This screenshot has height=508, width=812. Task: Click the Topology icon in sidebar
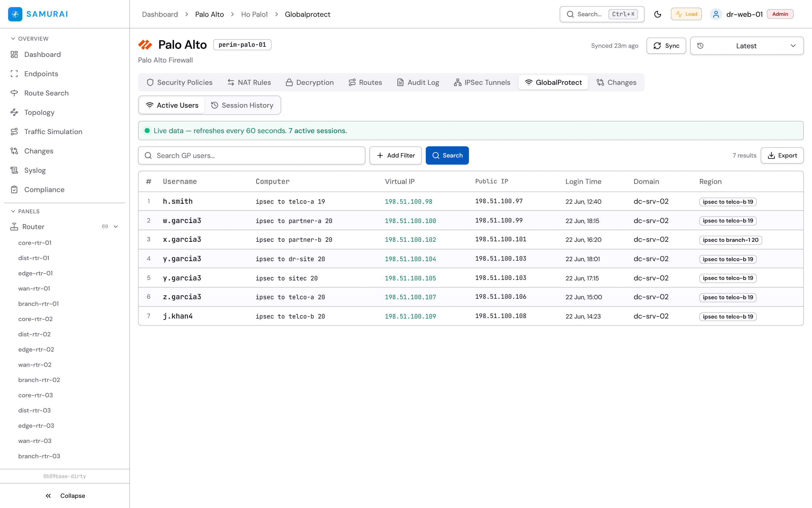(14, 113)
